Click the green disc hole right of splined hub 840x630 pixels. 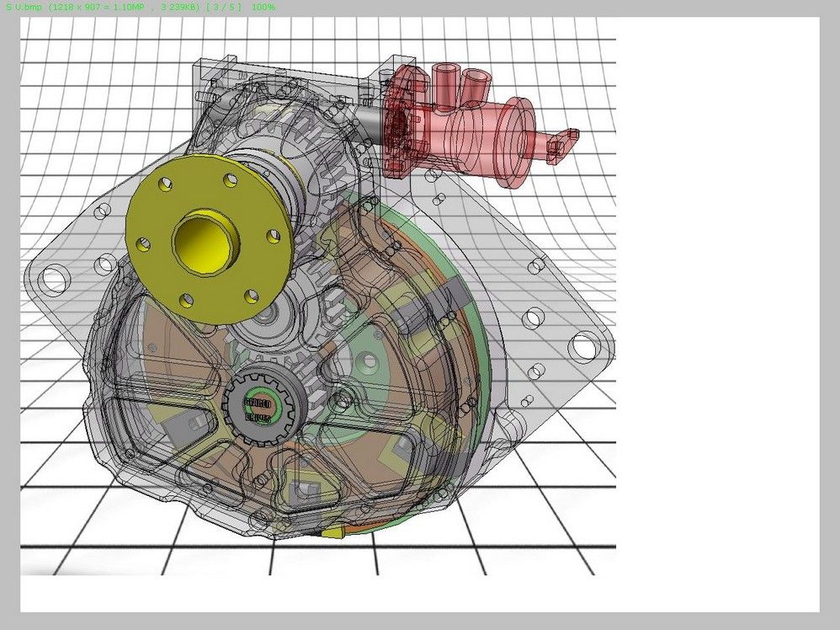[367, 364]
